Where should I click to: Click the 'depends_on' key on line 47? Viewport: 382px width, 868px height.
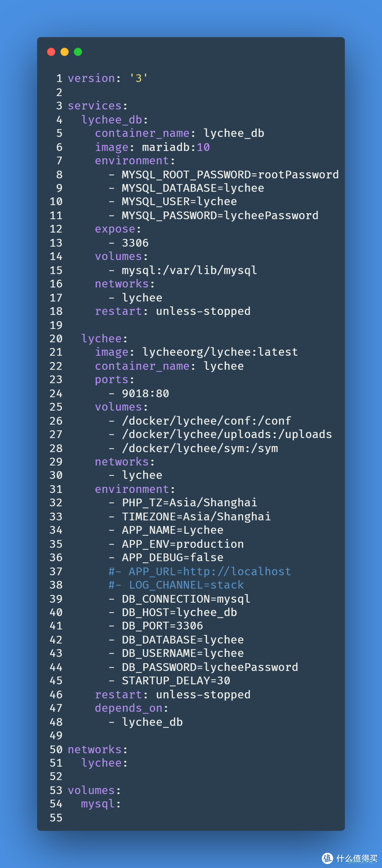(128, 708)
